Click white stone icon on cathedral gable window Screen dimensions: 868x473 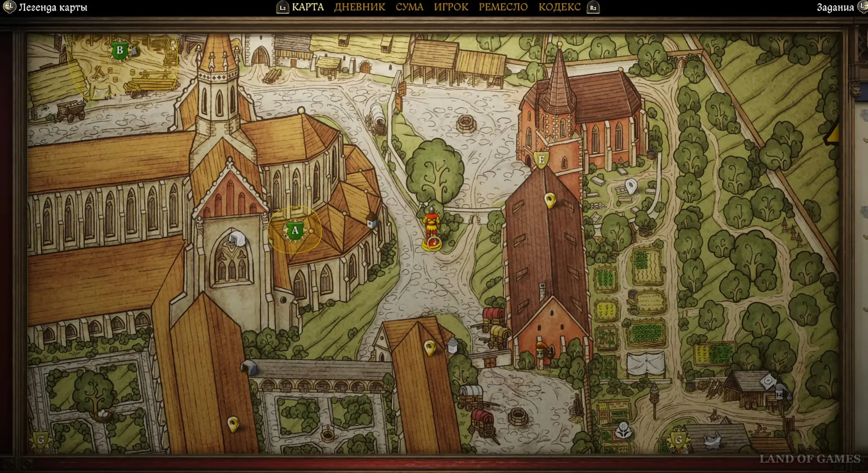(237, 239)
